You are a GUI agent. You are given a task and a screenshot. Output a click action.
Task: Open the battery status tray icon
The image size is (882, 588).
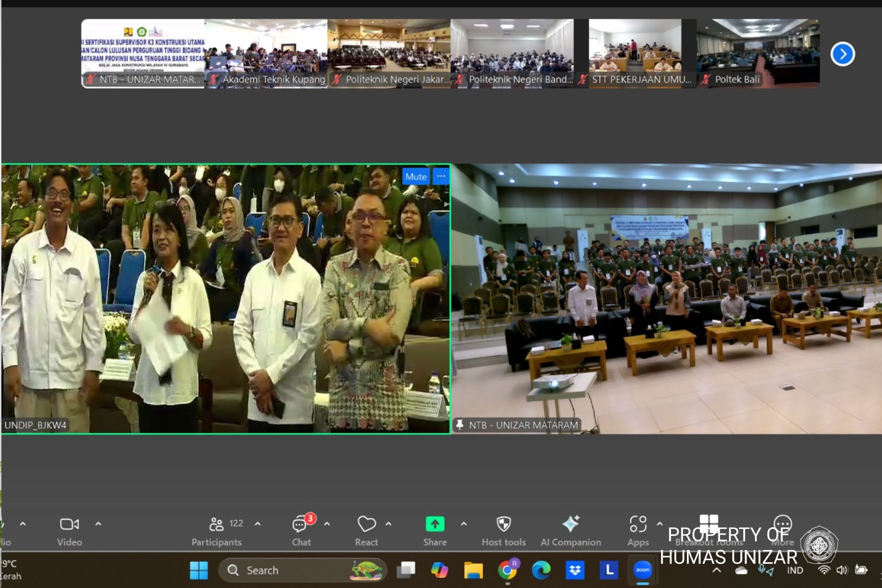click(861, 570)
